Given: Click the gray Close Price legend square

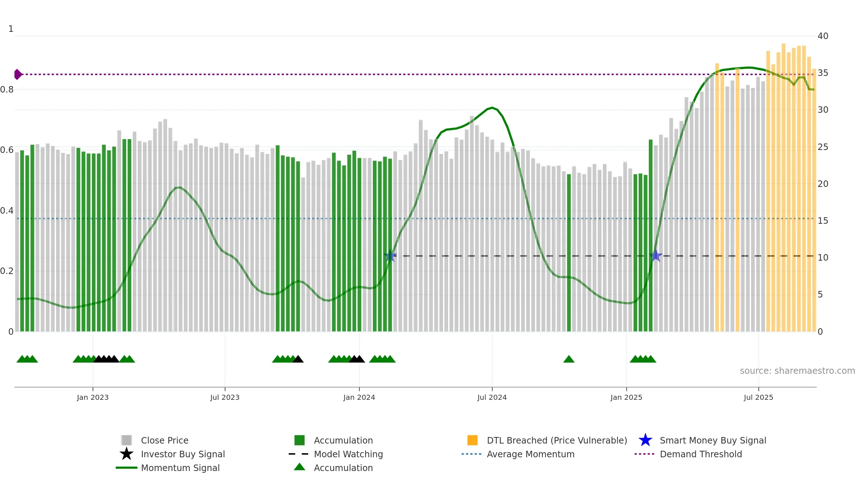Looking at the screenshot, I should click(126, 440).
